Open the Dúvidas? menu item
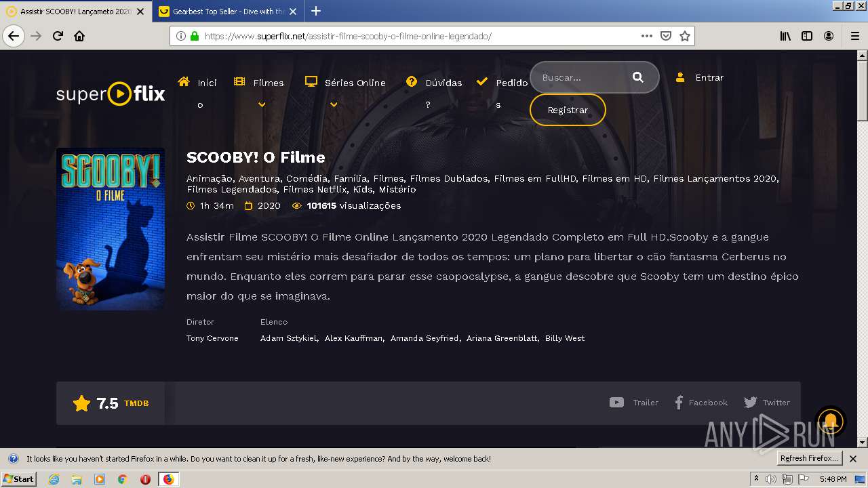Screen dimensions: 868x488 click(434, 93)
